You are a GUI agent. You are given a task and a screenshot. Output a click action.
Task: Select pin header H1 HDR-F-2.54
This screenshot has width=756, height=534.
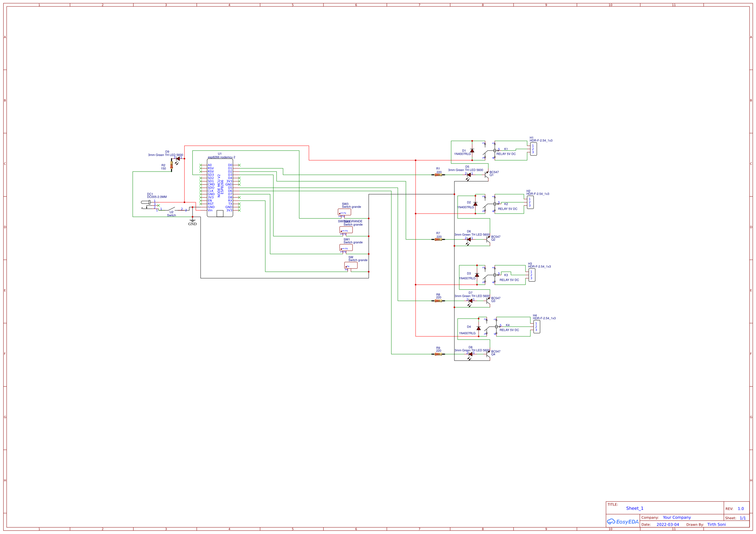[534, 150]
